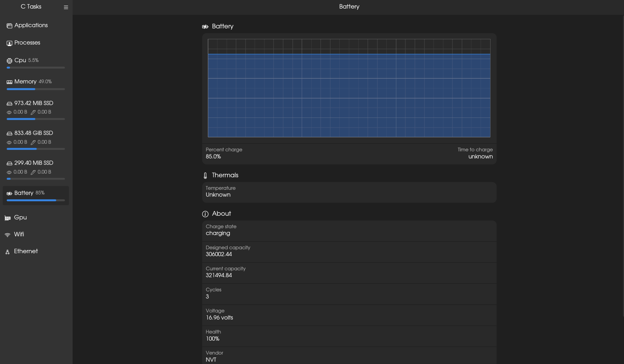The width and height of the screenshot is (624, 364).
Task: Open the 833.48 GiB SSD page
Action: click(x=34, y=133)
